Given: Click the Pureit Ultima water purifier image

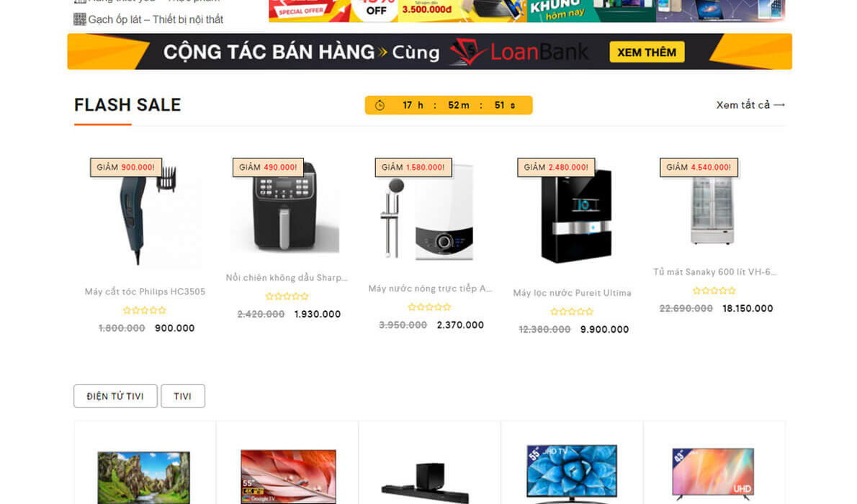Looking at the screenshot, I should click(575, 215).
